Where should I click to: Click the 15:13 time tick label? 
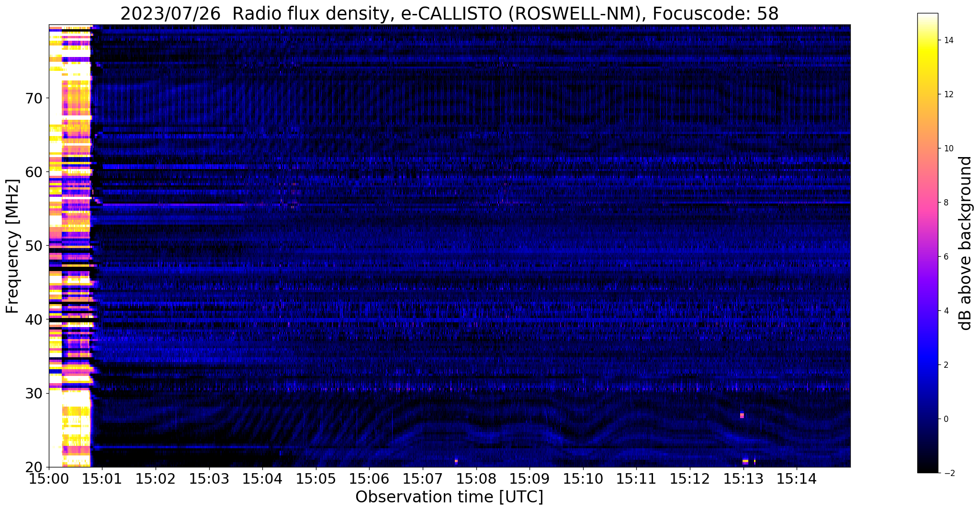[743, 478]
